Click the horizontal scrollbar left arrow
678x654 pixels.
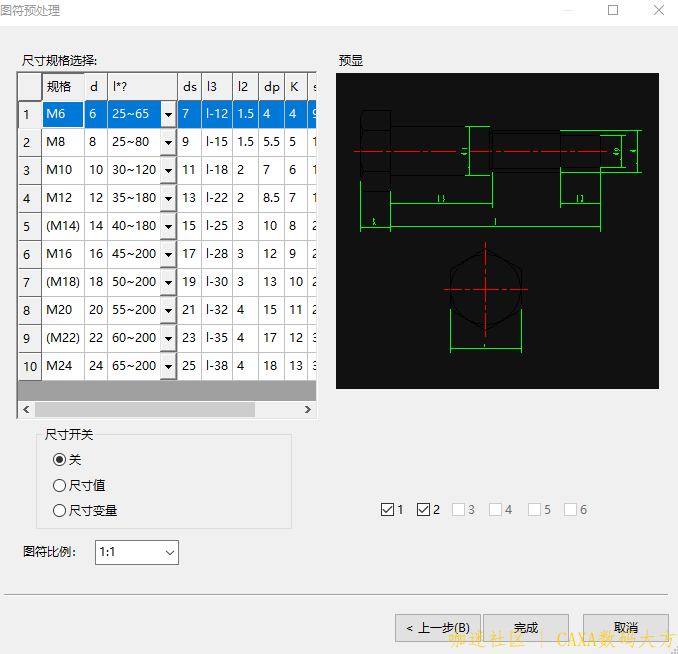(26, 410)
